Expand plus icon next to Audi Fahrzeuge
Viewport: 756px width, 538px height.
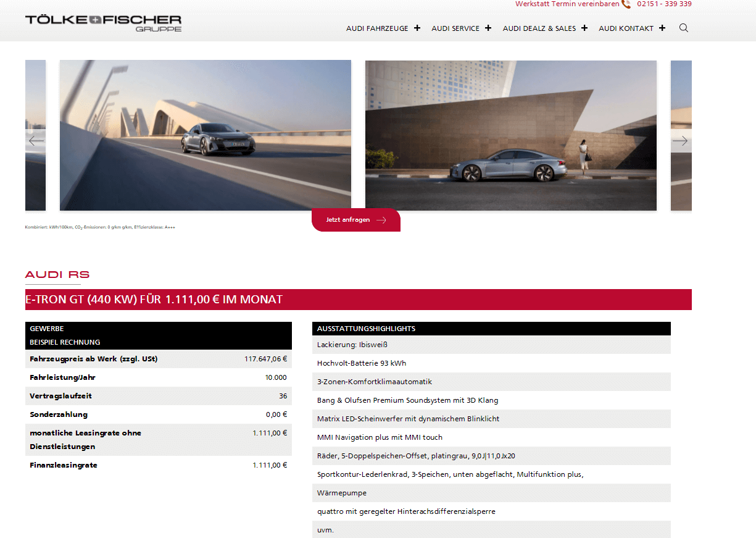[x=417, y=28]
